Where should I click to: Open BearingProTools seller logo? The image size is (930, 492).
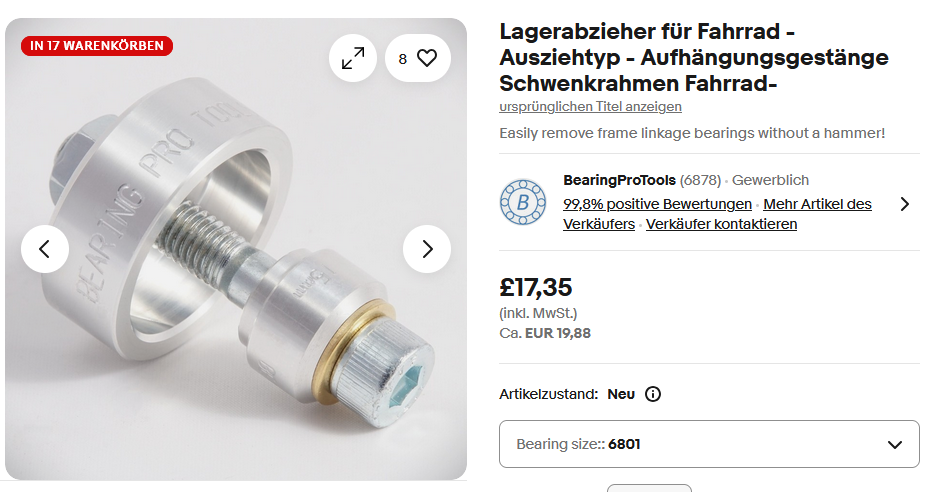coord(523,202)
